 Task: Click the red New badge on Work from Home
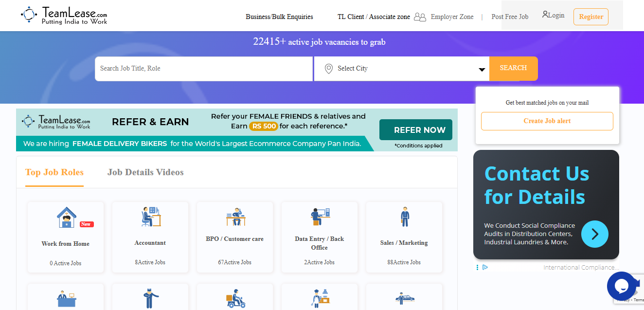click(x=86, y=224)
